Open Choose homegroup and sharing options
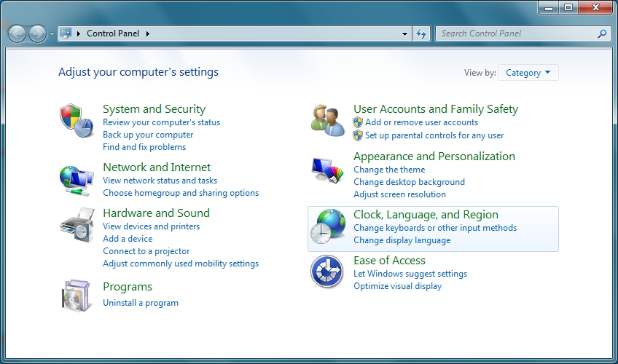Viewport: 618px width, 364px height. [181, 193]
